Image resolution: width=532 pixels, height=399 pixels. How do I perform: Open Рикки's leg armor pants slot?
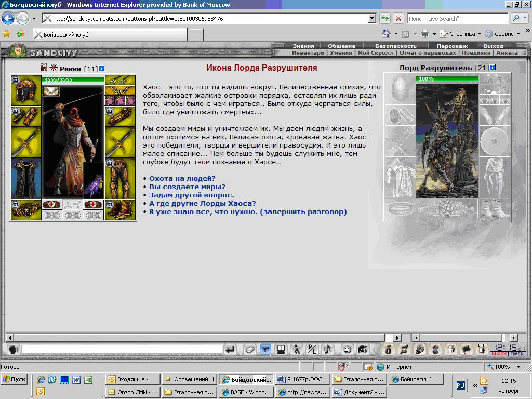[120, 179]
